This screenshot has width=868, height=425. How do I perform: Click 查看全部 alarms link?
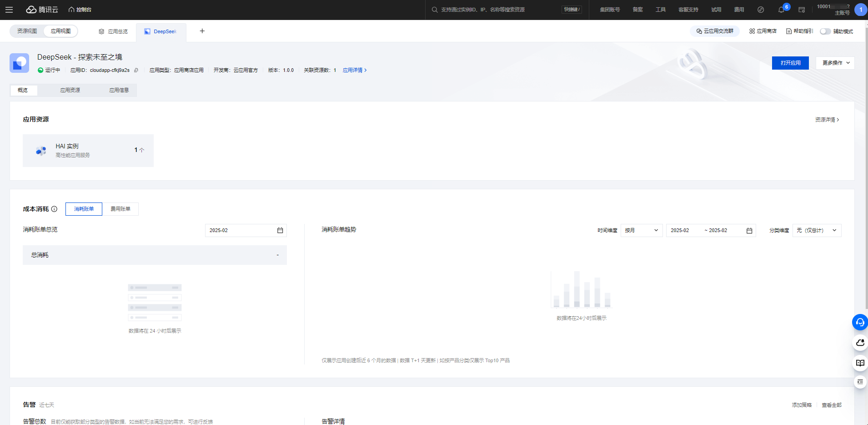click(x=832, y=405)
